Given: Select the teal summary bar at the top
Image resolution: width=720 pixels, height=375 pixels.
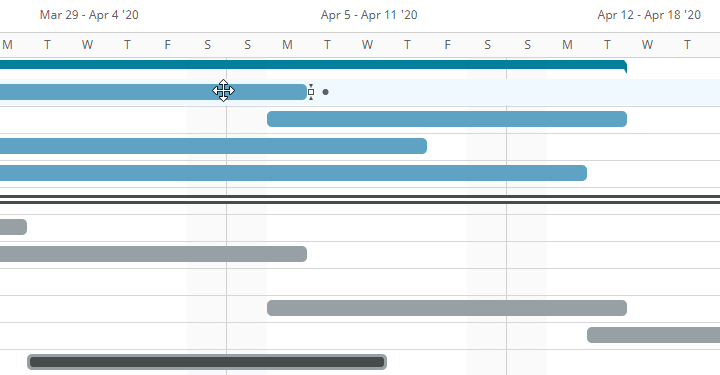Looking at the screenshot, I should pyautogui.click(x=313, y=65).
